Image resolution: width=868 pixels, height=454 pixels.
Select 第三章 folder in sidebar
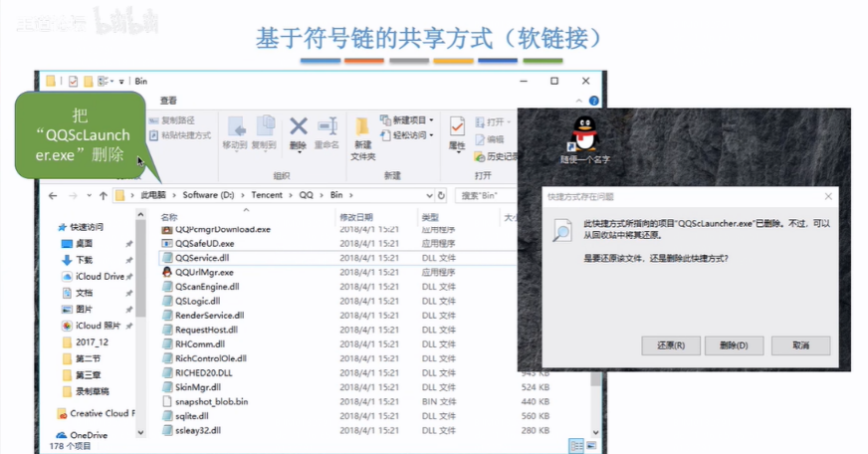(x=82, y=374)
